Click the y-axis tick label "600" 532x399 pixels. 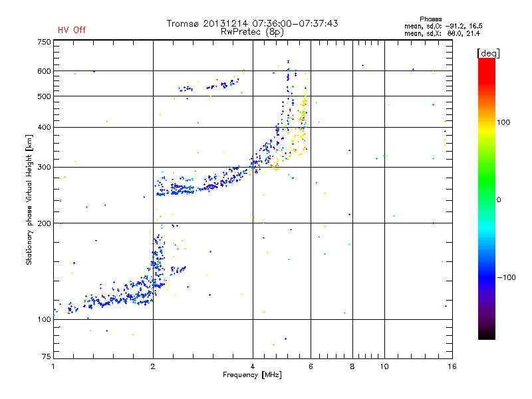(x=45, y=71)
